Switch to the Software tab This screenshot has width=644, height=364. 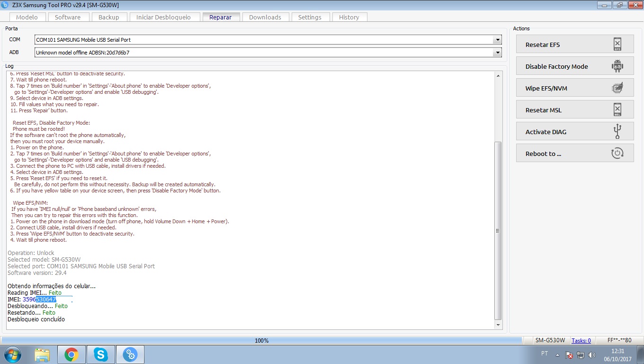[x=68, y=17]
